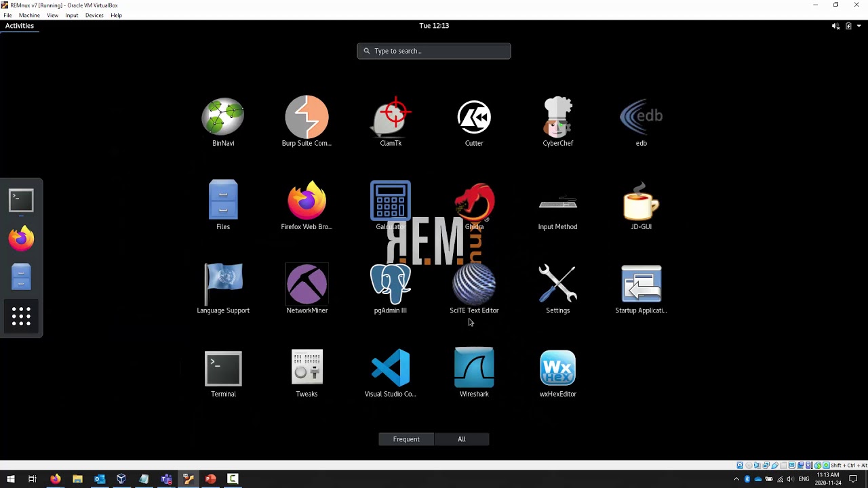Click the Windows volume speaker icon

(x=791, y=479)
